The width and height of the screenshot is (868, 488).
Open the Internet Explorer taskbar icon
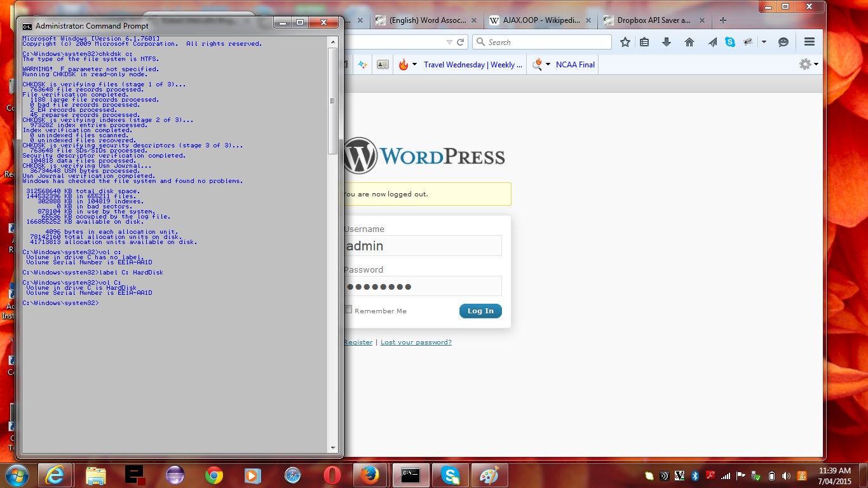(55, 475)
